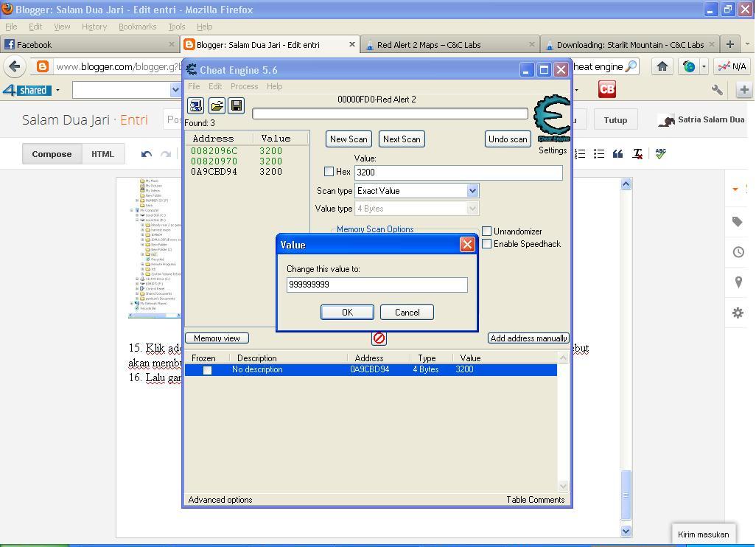The image size is (756, 547).
Task: Click Kirim masukan feedback button
Action: (x=703, y=534)
